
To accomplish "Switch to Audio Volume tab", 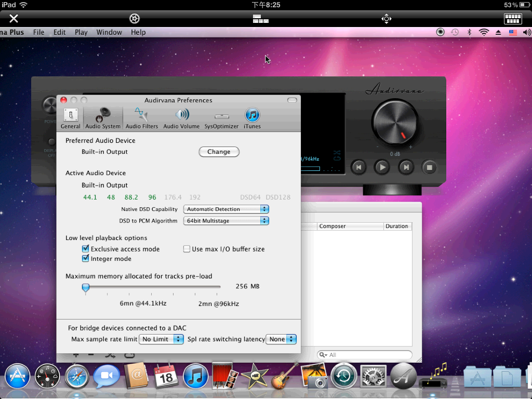I will pyautogui.click(x=181, y=118).
